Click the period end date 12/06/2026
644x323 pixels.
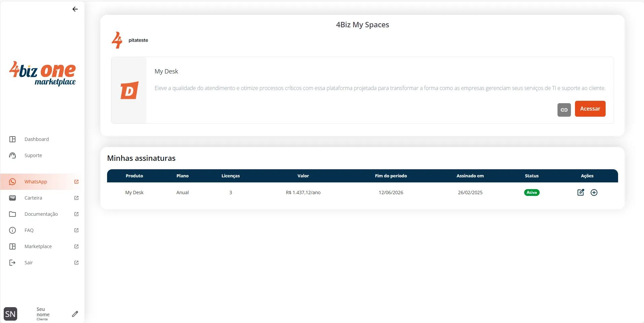391,193
